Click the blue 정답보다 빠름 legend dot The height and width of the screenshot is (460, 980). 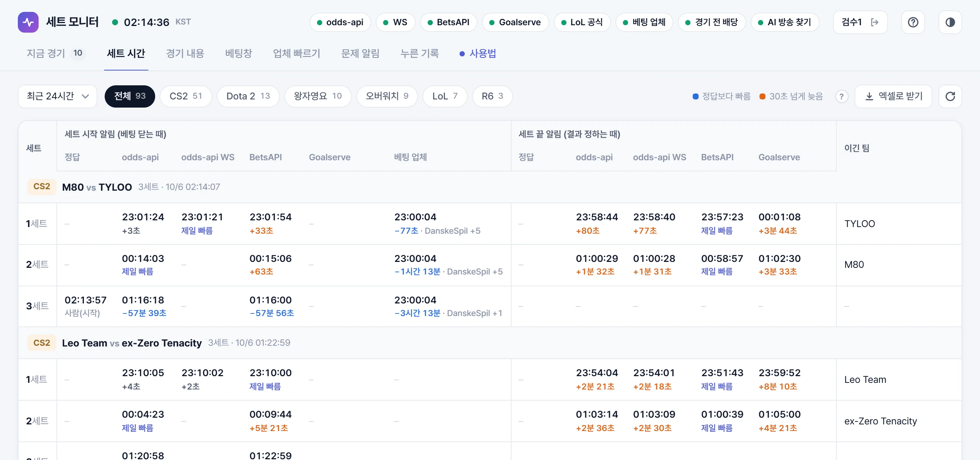click(695, 96)
